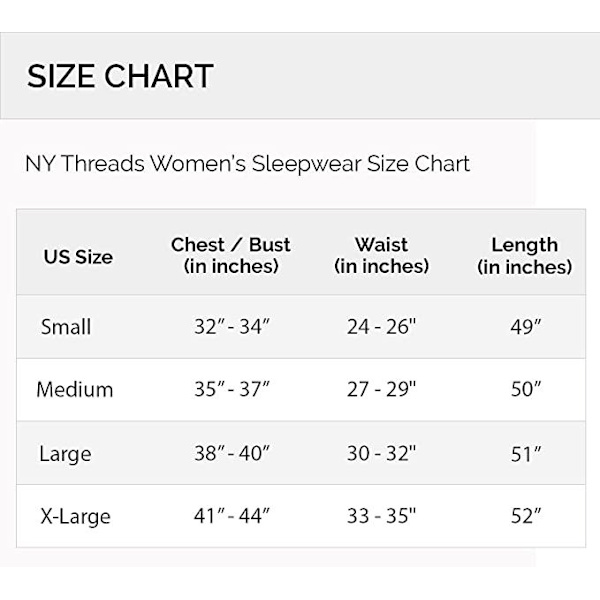Image resolution: width=600 pixels, height=600 pixels.
Task: Click the Waist column header
Action: [x=381, y=255]
